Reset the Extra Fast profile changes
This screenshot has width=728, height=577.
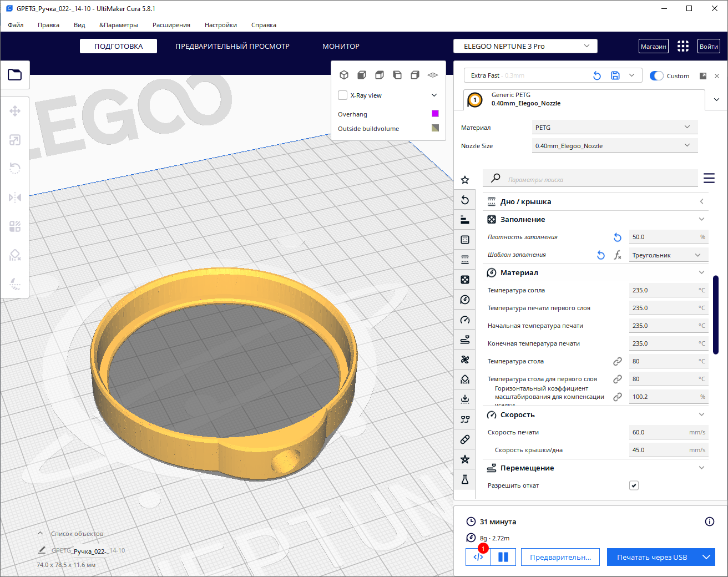pos(597,75)
